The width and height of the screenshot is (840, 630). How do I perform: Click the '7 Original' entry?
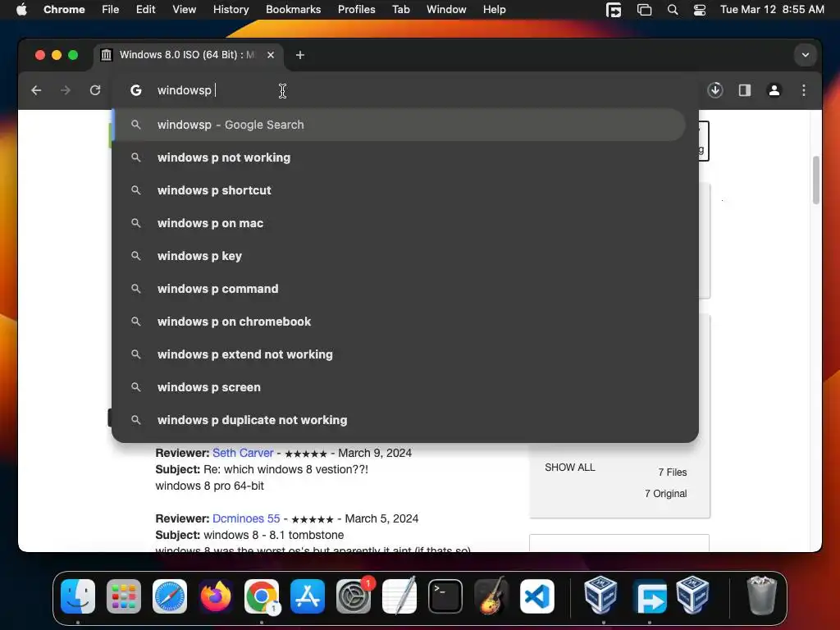tap(666, 493)
